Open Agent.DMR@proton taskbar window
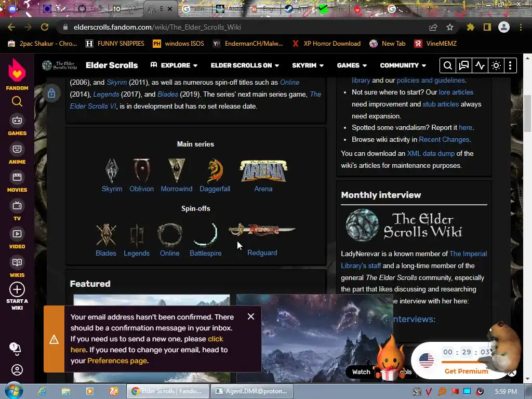 coord(252,391)
